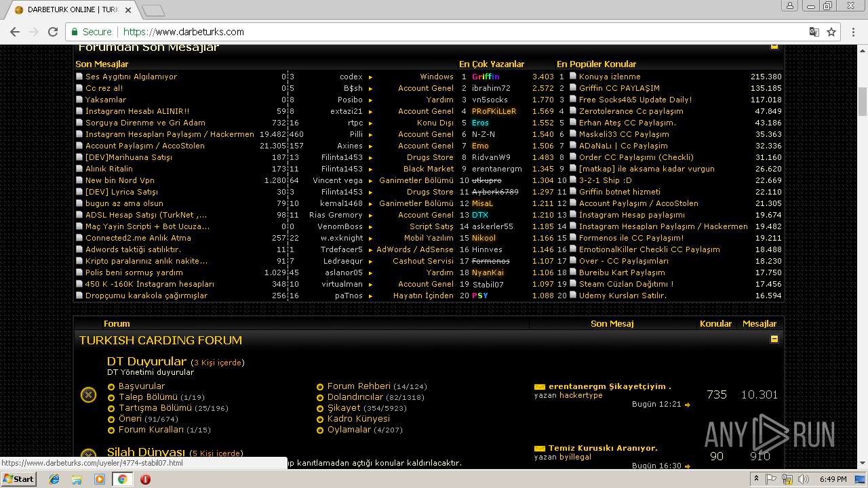Reload the page with the refresh icon

coord(53,32)
